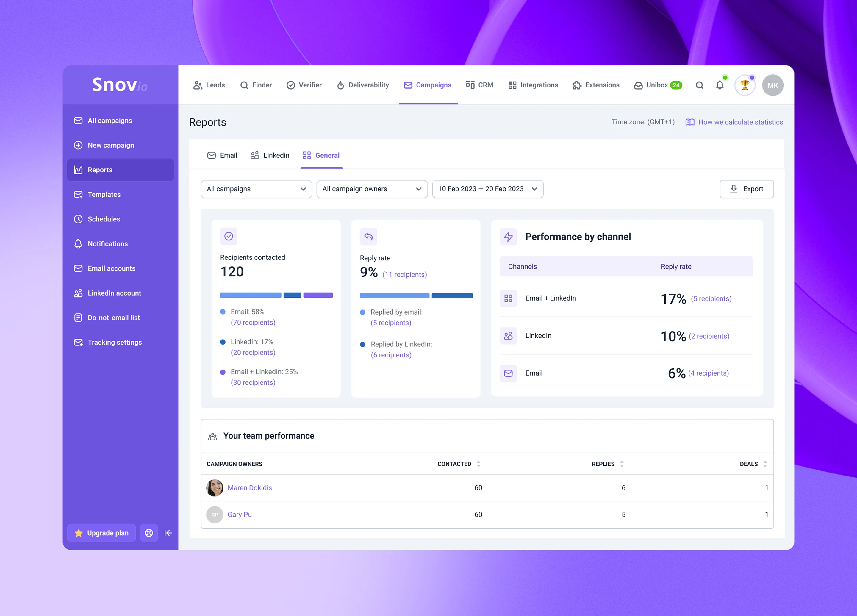
Task: Click the (20 recipients) LinkedIn link
Action: pyautogui.click(x=253, y=353)
